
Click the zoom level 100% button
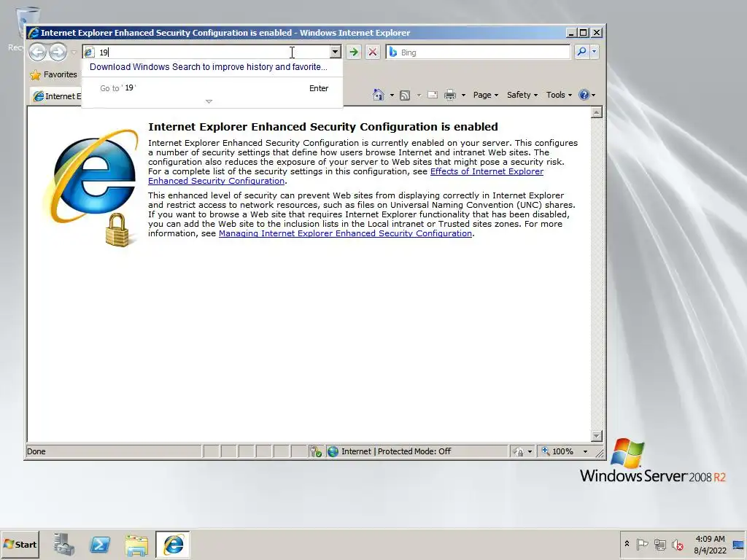pos(558,451)
